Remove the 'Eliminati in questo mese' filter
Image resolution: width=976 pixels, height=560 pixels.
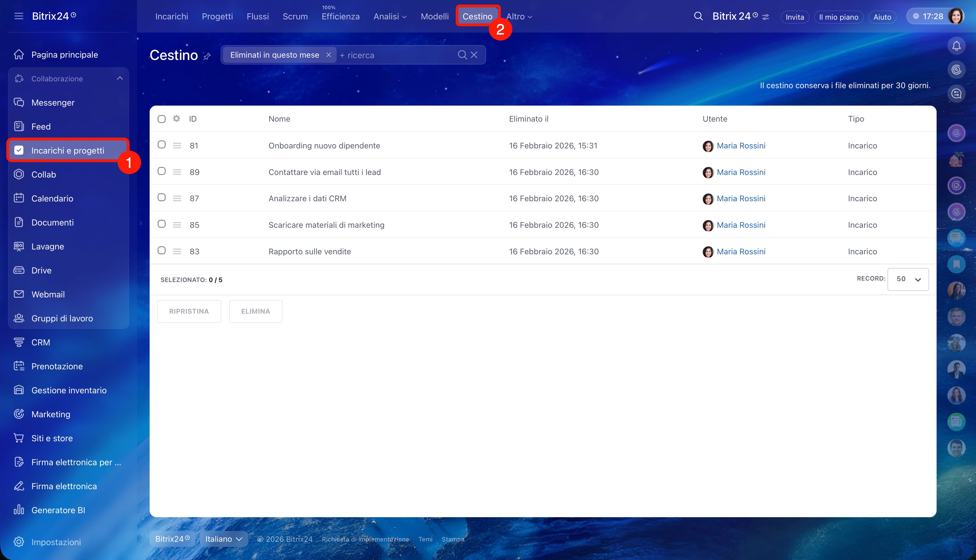[x=329, y=55]
